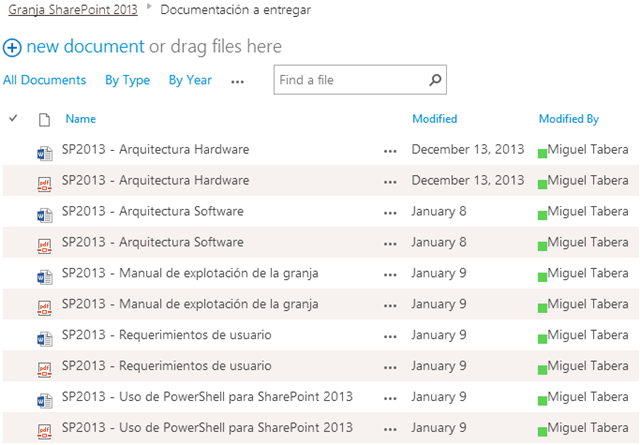
Task: Switch to By Year view
Action: tap(190, 80)
